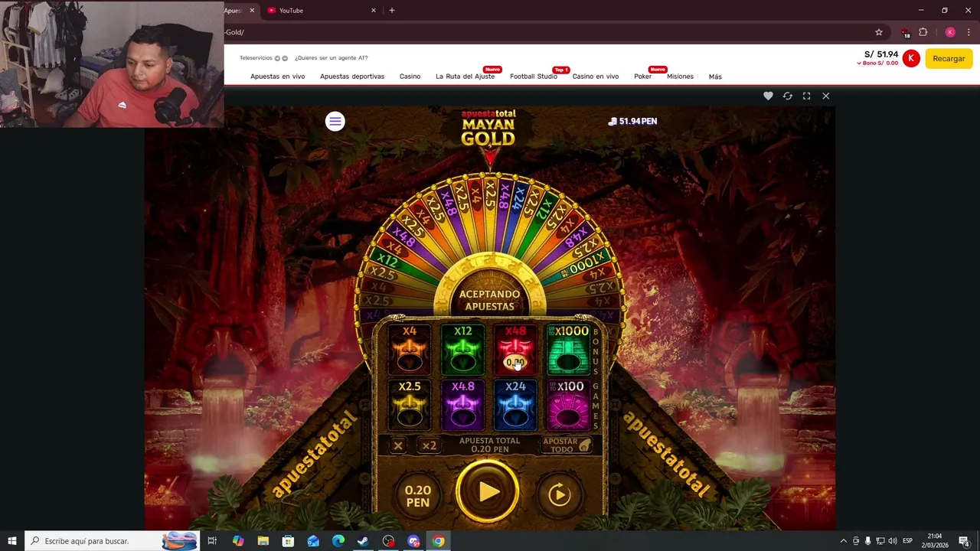The width and height of the screenshot is (980, 551).
Task: Click the Windows search box
Action: click(x=113, y=541)
